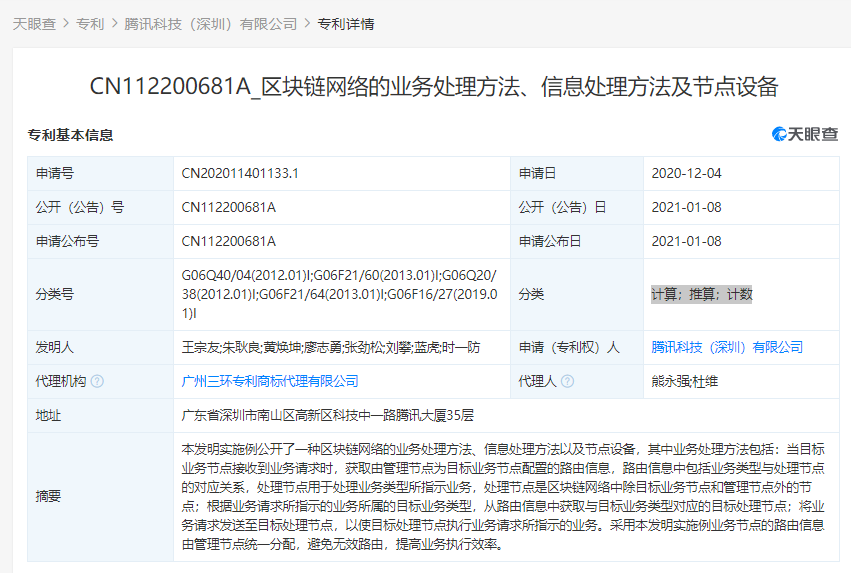Open 腾讯科技（深圳）有限公司 in the breadcrumb
Screen dimensions: 851x573
[x=211, y=24]
